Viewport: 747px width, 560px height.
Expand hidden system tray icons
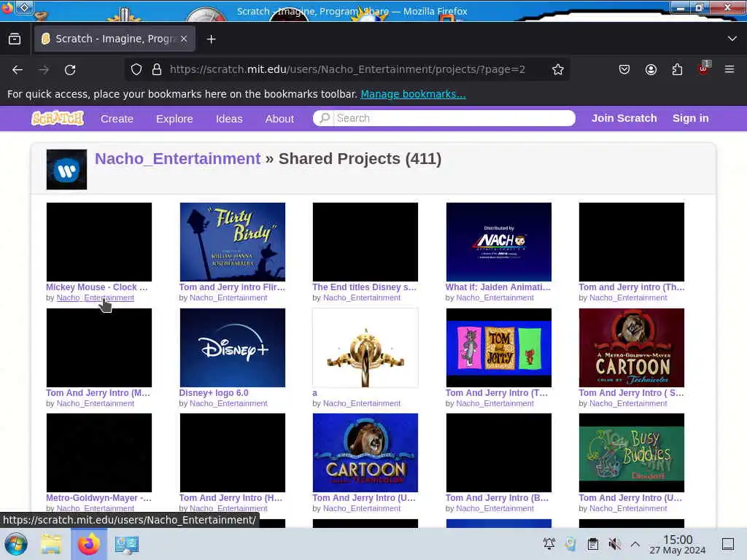coord(635,543)
